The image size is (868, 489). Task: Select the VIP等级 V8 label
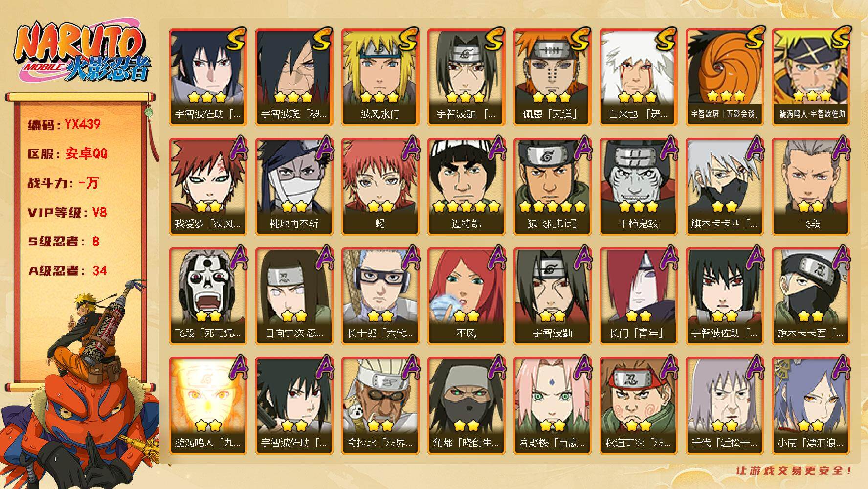click(x=67, y=213)
